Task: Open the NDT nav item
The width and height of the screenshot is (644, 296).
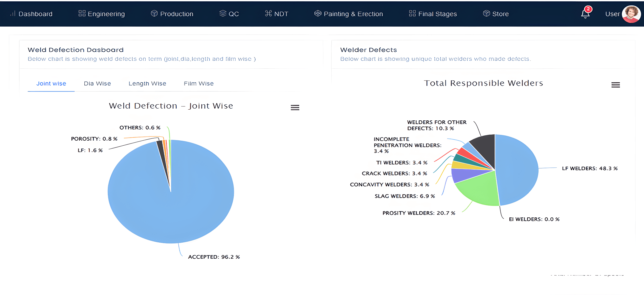Action: coord(277,14)
